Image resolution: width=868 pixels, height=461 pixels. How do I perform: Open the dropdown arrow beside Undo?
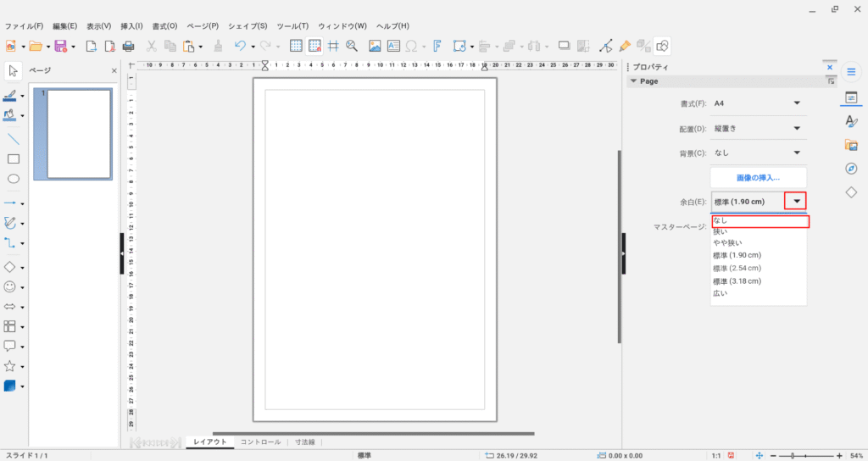tap(253, 47)
